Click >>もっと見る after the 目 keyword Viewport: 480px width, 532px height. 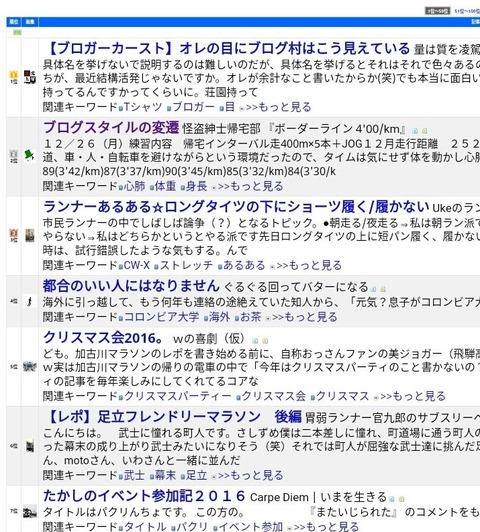[279, 107]
